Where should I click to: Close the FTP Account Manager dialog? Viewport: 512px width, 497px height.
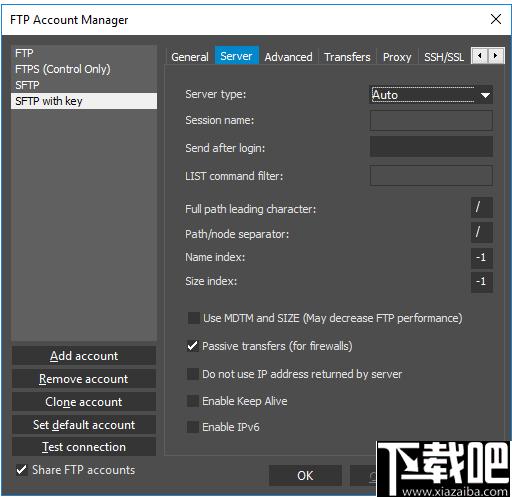496,19
